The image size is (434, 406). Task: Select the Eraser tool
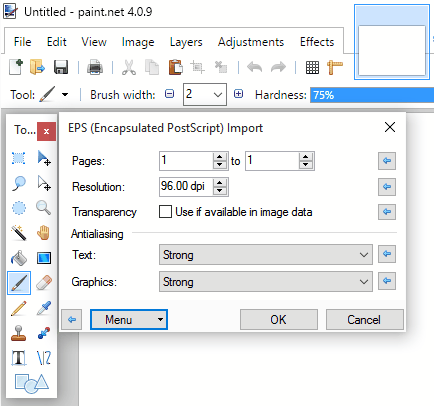click(x=44, y=283)
